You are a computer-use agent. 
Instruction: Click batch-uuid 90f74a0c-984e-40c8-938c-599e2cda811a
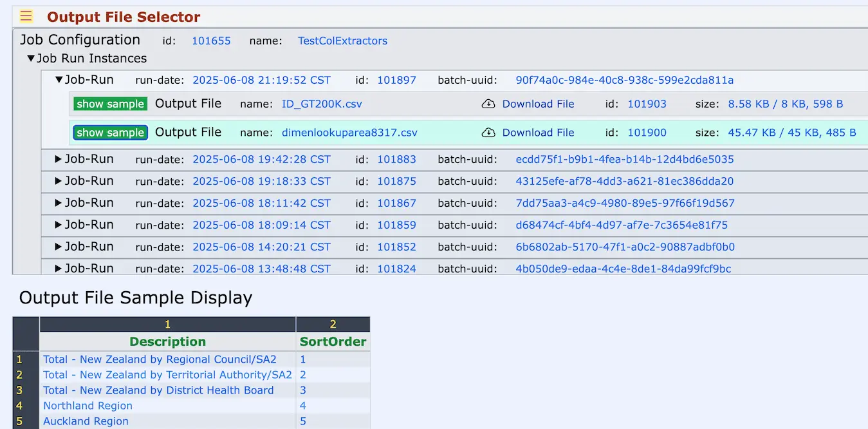point(625,81)
